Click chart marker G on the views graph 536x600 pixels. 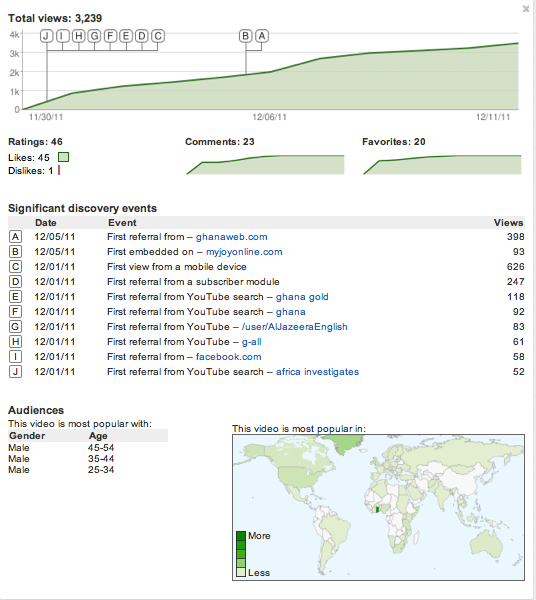tap(94, 36)
